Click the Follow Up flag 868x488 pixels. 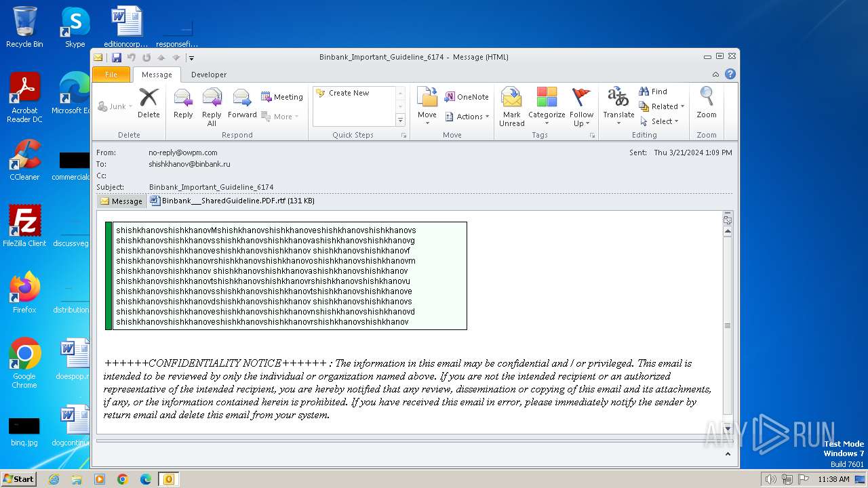pyautogui.click(x=581, y=107)
